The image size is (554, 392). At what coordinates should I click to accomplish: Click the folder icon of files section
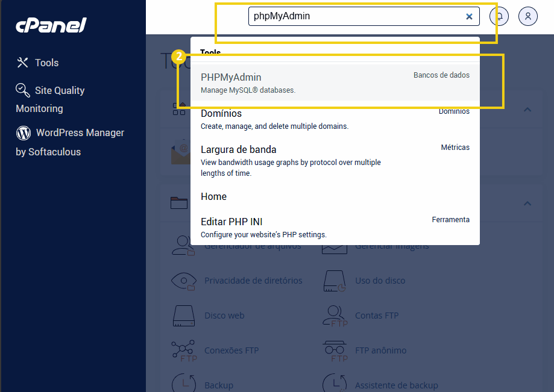click(x=179, y=203)
